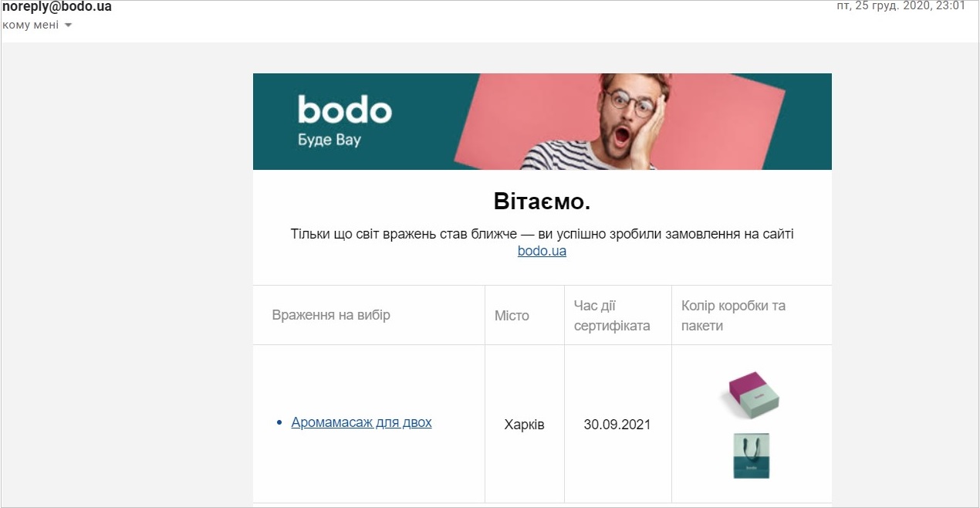The width and height of the screenshot is (980, 508).
Task: Click 'Враження на вибір' column header
Action: tap(331, 315)
